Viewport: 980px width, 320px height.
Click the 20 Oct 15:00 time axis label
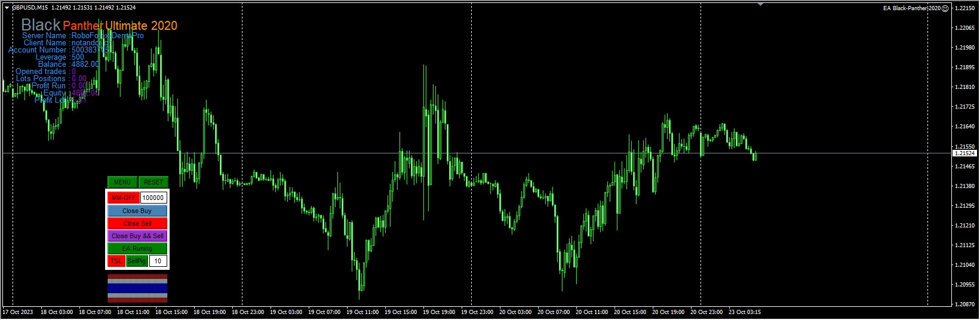tap(630, 312)
